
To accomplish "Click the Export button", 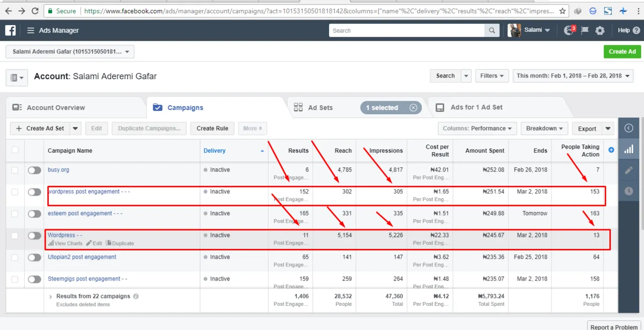I will (587, 128).
